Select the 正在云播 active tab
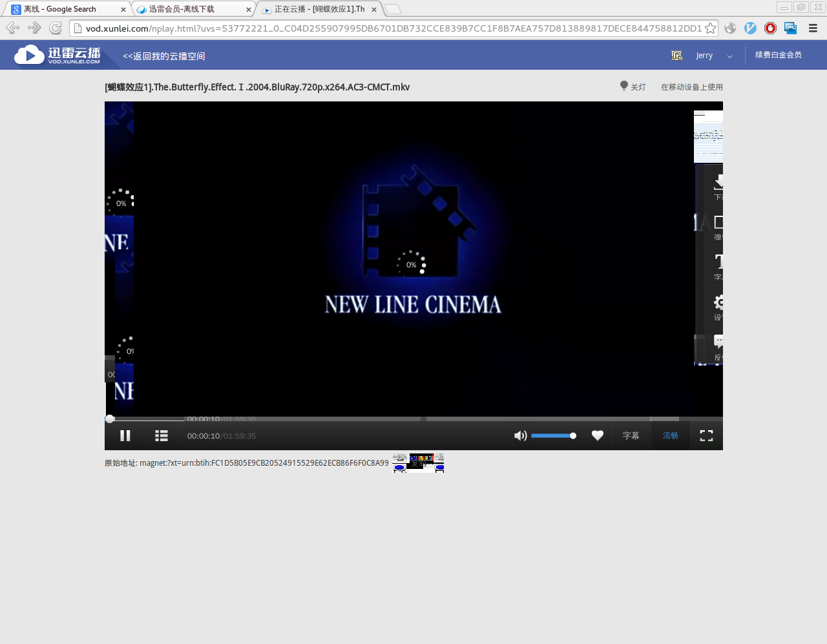The width and height of the screenshot is (827, 644). pyautogui.click(x=320, y=9)
